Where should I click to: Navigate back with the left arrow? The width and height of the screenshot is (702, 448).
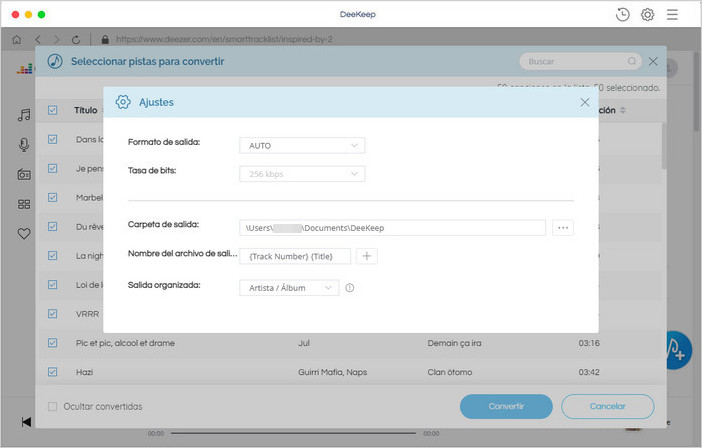[x=38, y=39]
